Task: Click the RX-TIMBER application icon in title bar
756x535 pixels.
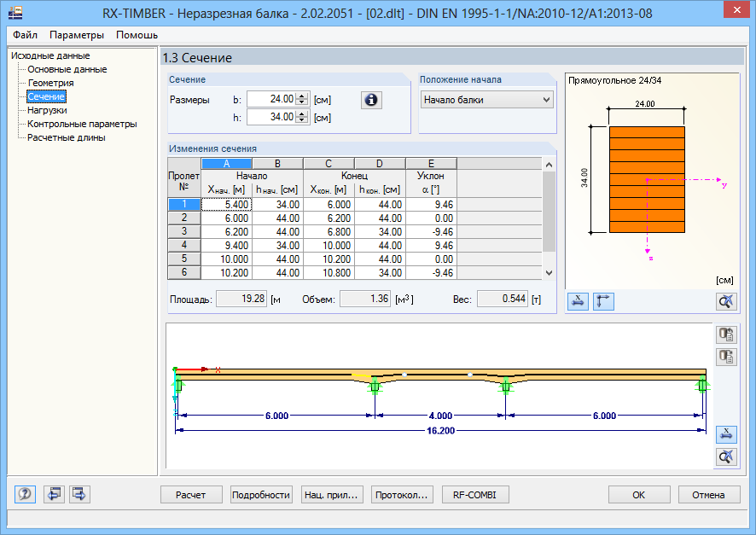Action: click(15, 13)
